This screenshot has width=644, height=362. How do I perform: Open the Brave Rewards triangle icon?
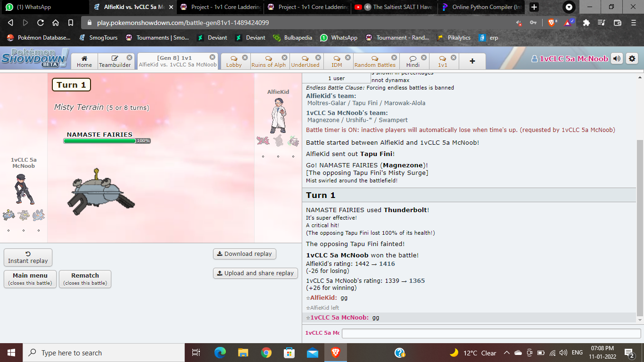click(568, 22)
